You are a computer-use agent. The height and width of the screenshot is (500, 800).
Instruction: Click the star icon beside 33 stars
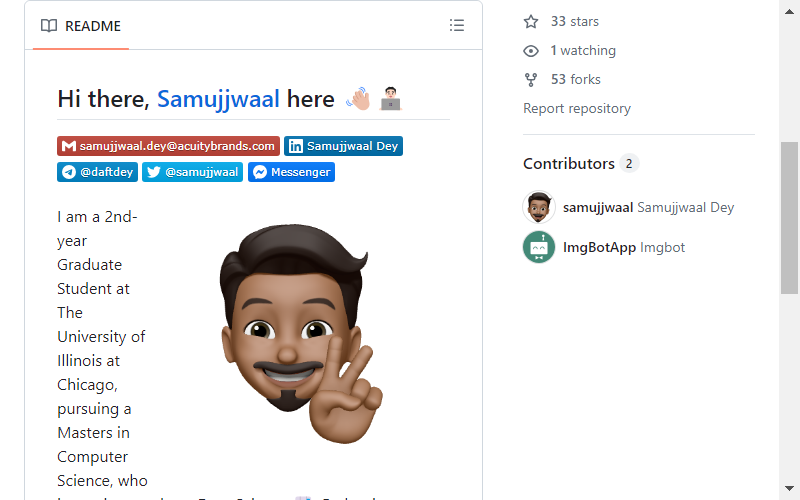(x=531, y=21)
